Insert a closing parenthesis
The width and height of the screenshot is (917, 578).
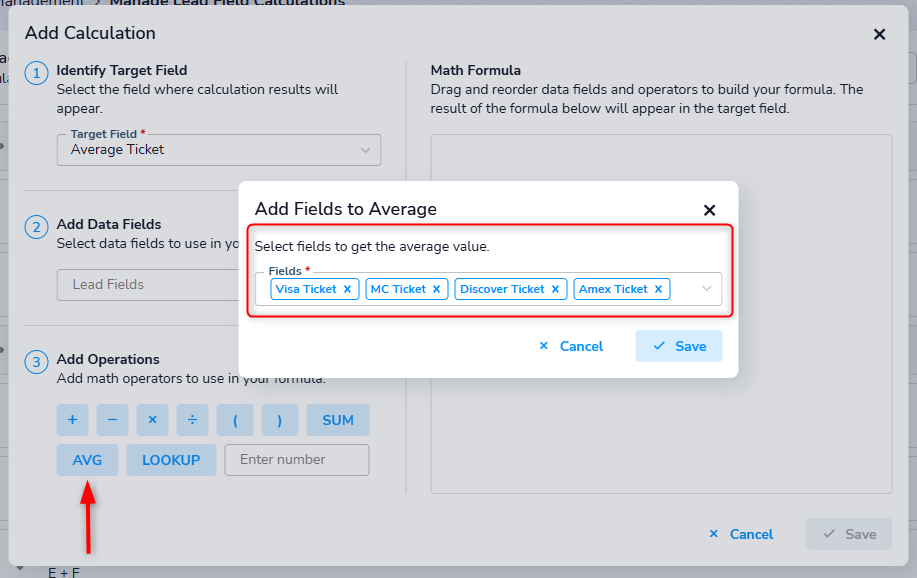[279, 420]
